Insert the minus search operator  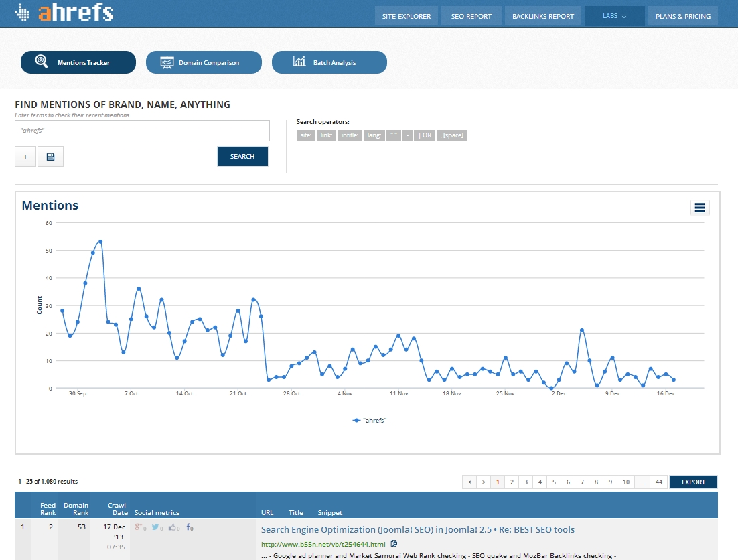pyautogui.click(x=408, y=135)
